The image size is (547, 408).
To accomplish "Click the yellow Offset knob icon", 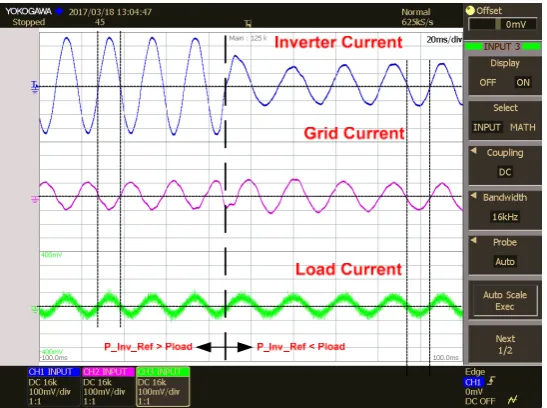I will click(x=470, y=11).
